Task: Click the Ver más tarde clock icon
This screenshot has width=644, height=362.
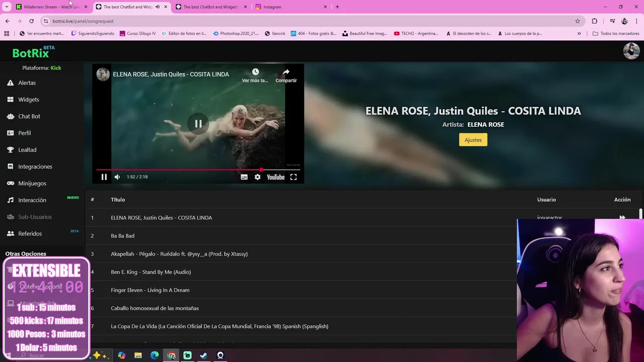Action: [x=256, y=72]
